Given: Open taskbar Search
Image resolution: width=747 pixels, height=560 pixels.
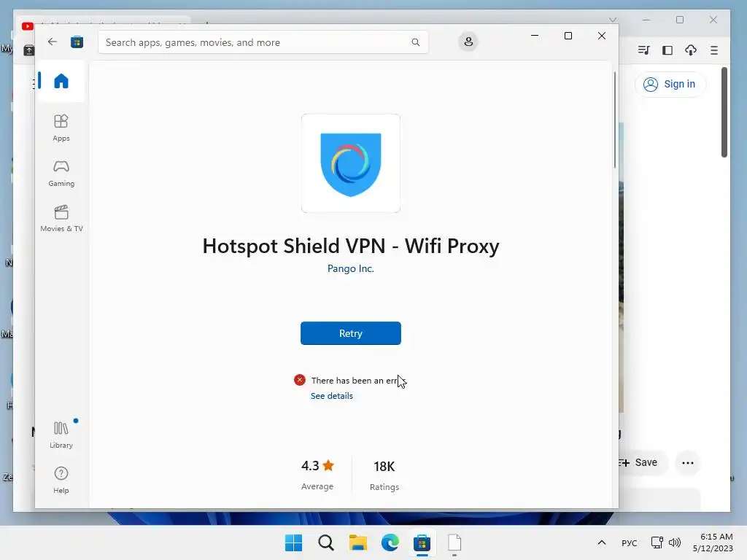Looking at the screenshot, I should point(326,542).
